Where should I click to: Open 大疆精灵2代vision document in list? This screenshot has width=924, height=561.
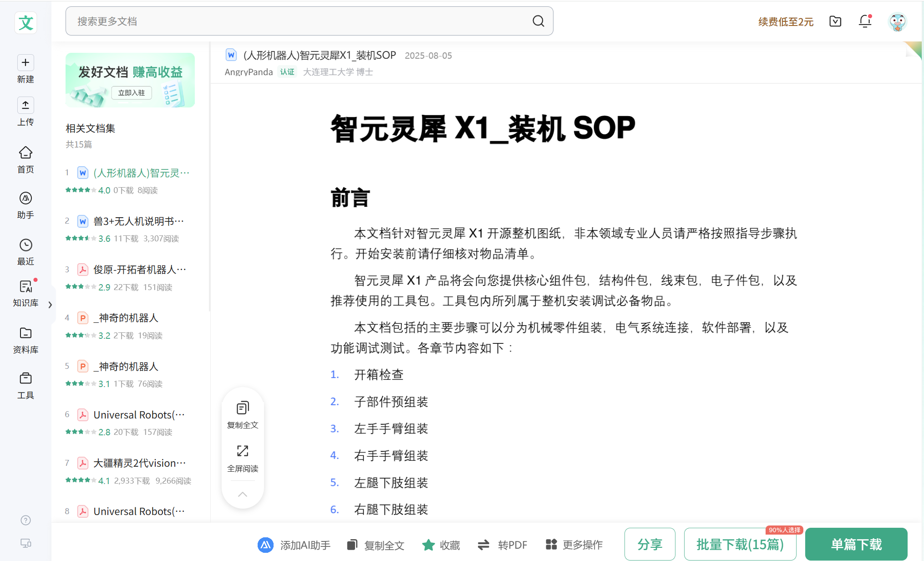[x=139, y=463]
